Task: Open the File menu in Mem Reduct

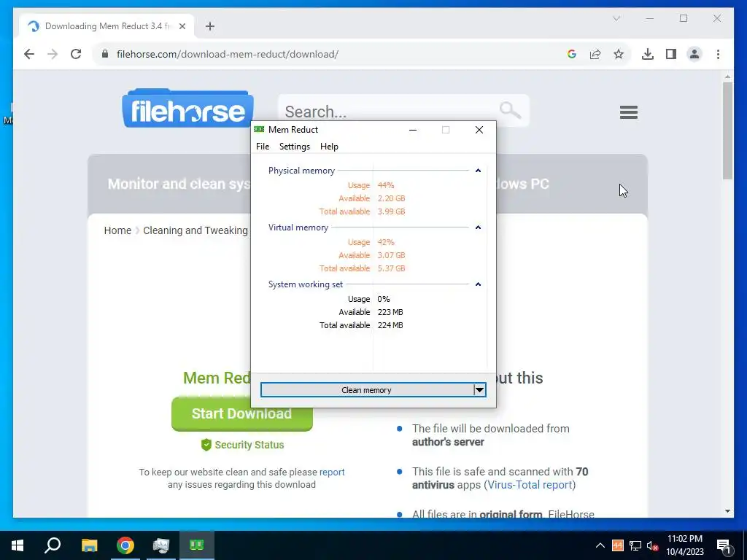Action: point(263,146)
